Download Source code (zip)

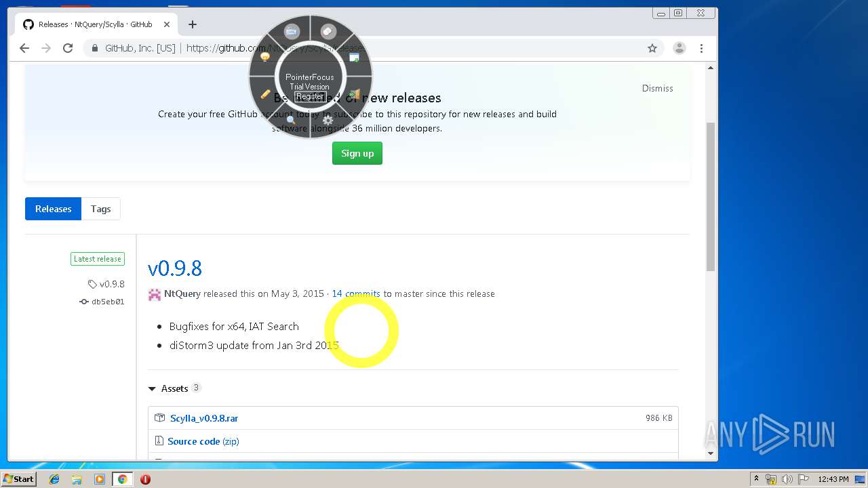(203, 441)
